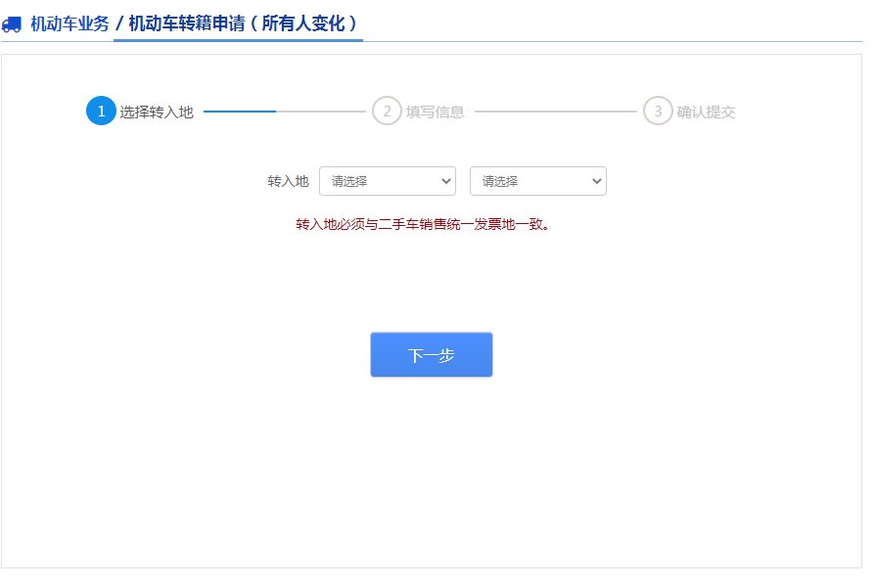The width and height of the screenshot is (875, 588).
Task: Click the truck icon beside 机动车业务
Action: pos(12,24)
